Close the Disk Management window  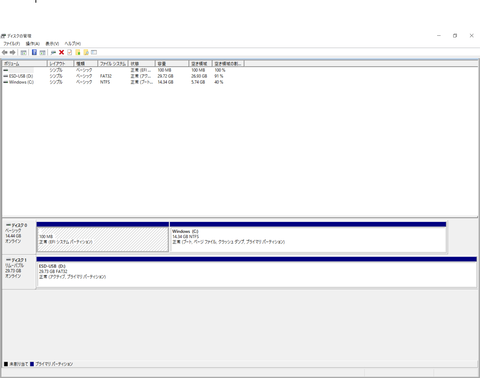click(x=471, y=36)
